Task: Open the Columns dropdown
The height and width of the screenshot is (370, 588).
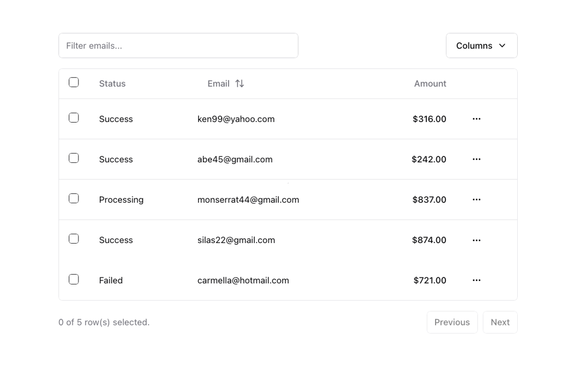Action: 481,46
